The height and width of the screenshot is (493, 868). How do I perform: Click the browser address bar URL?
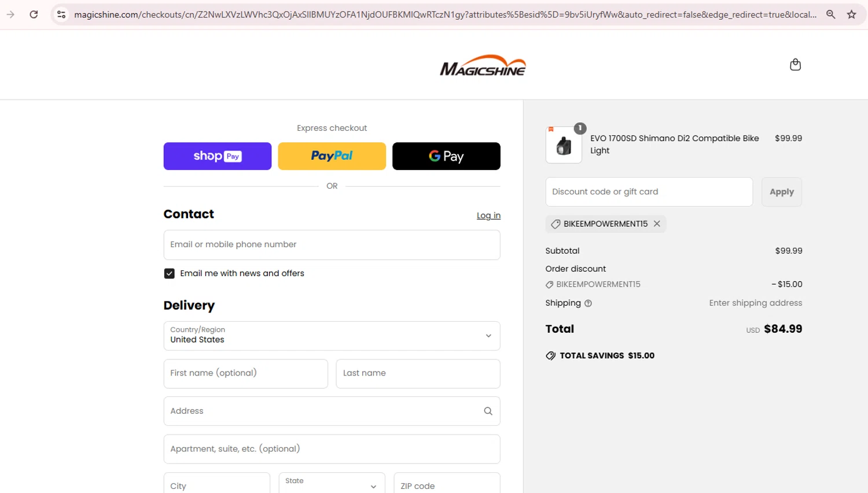click(445, 14)
